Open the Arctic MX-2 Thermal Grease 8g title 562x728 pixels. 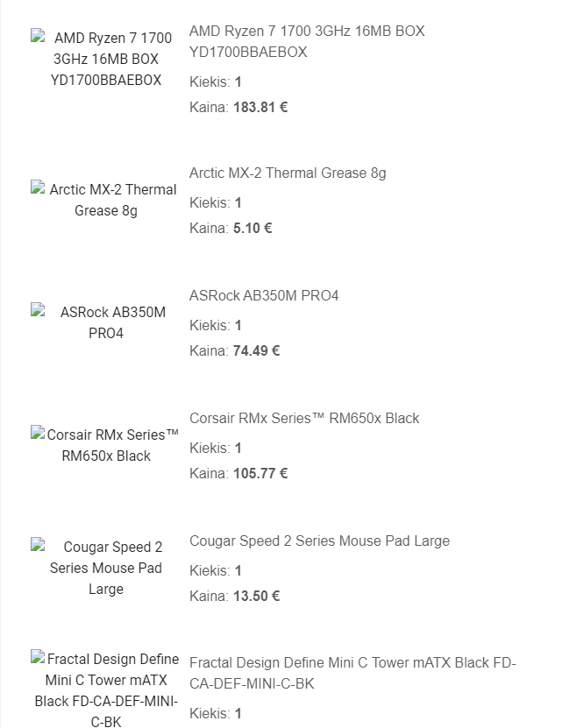(x=288, y=173)
